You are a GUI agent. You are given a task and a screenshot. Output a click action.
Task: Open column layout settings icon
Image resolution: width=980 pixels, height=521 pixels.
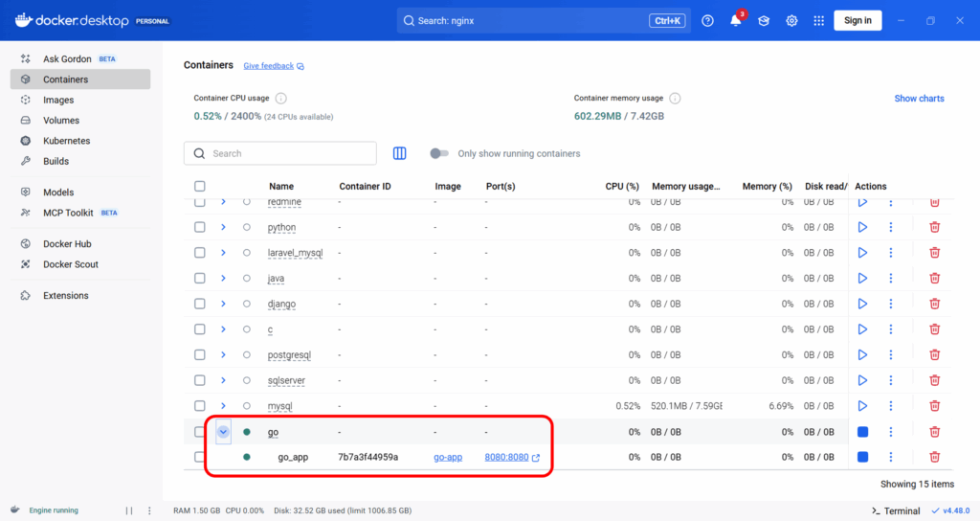pos(400,153)
